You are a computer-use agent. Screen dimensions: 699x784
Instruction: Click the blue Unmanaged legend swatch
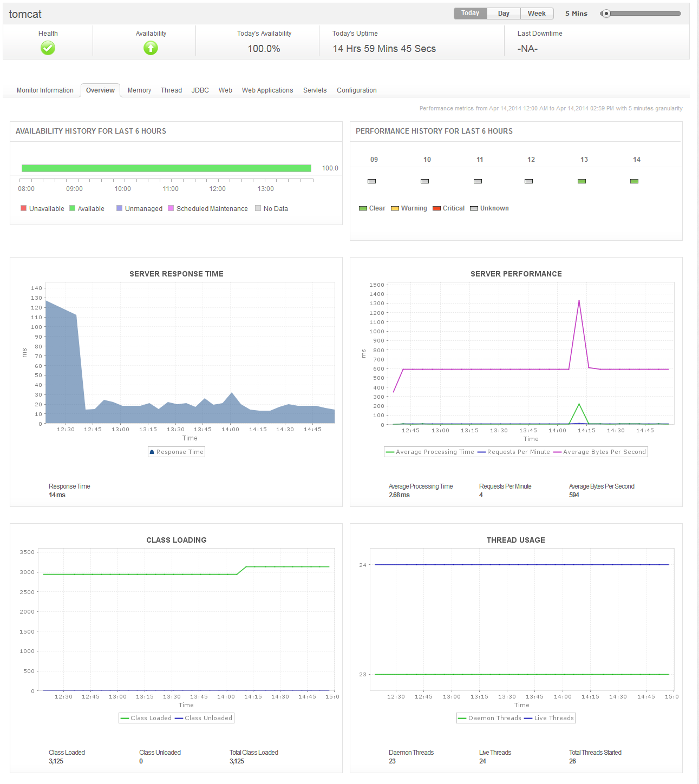[x=119, y=208]
